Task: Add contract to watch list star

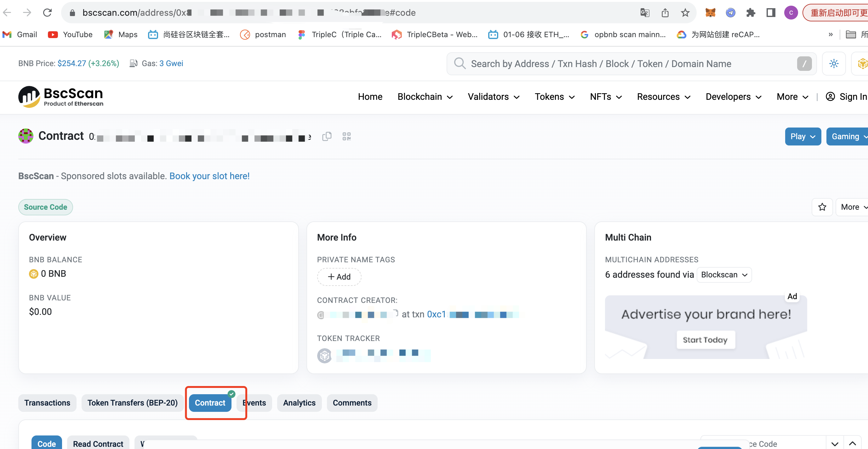Action: point(822,207)
